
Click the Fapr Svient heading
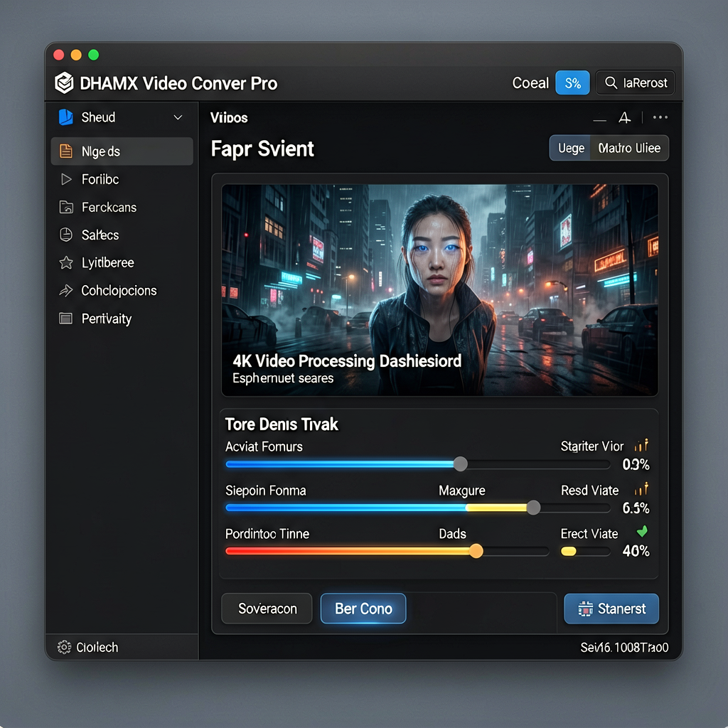(x=262, y=149)
